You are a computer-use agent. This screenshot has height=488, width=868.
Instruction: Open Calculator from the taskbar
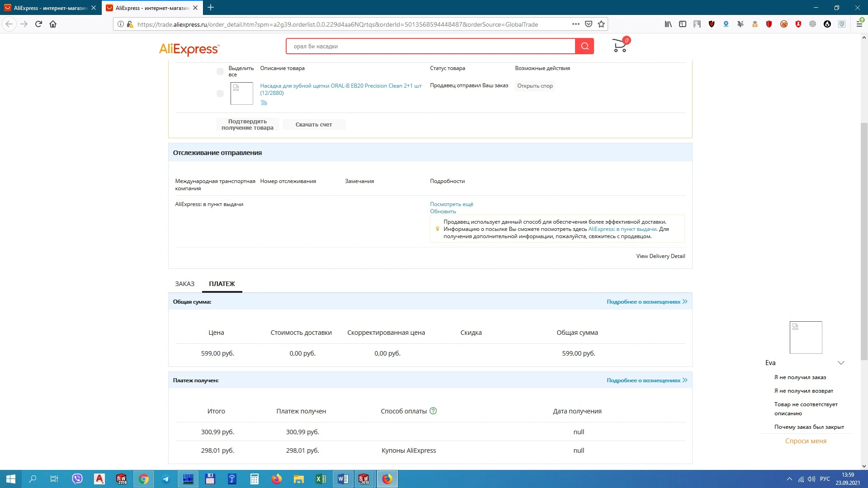coord(255,479)
